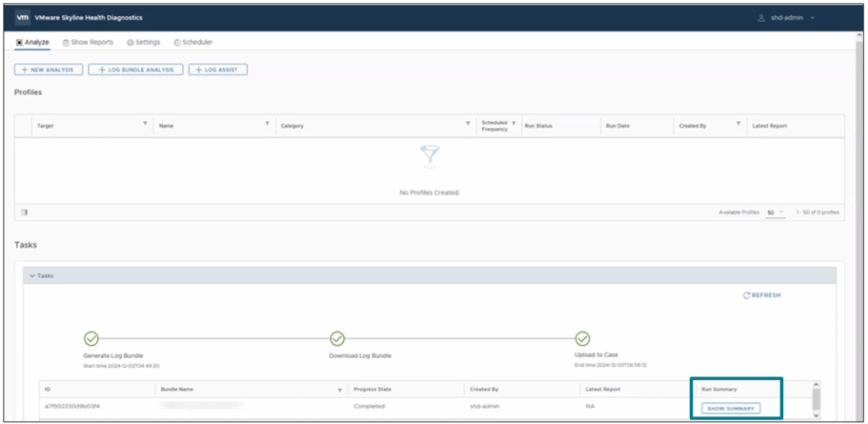Open the Available Profiles page size dropdown
Screen dimensions: 868x424
(775, 212)
